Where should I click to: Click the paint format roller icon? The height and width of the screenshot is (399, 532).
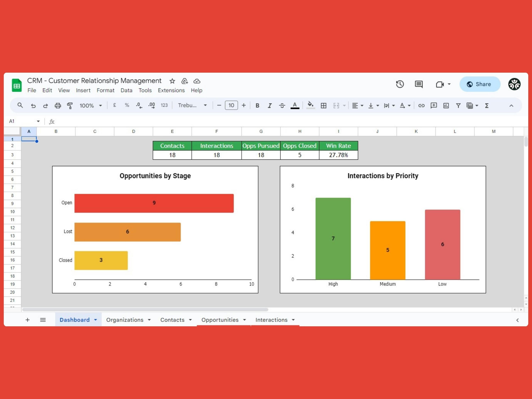pyautogui.click(x=70, y=105)
